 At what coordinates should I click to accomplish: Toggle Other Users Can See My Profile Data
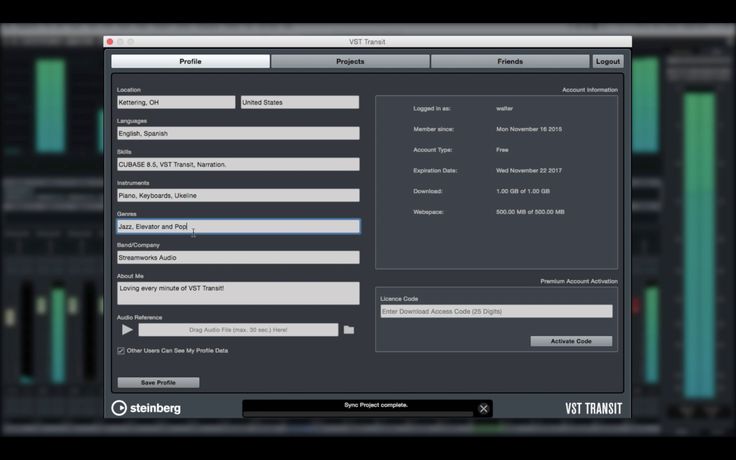[x=121, y=351]
